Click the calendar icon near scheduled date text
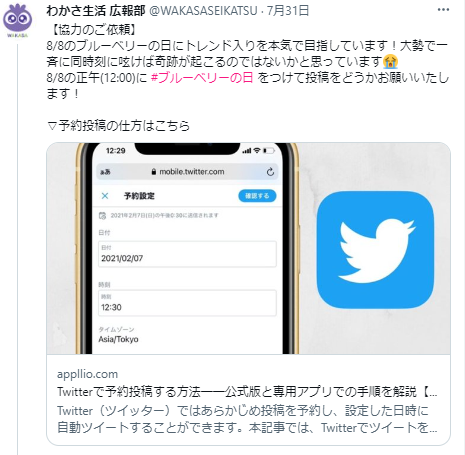The image size is (465, 455). click(x=103, y=216)
